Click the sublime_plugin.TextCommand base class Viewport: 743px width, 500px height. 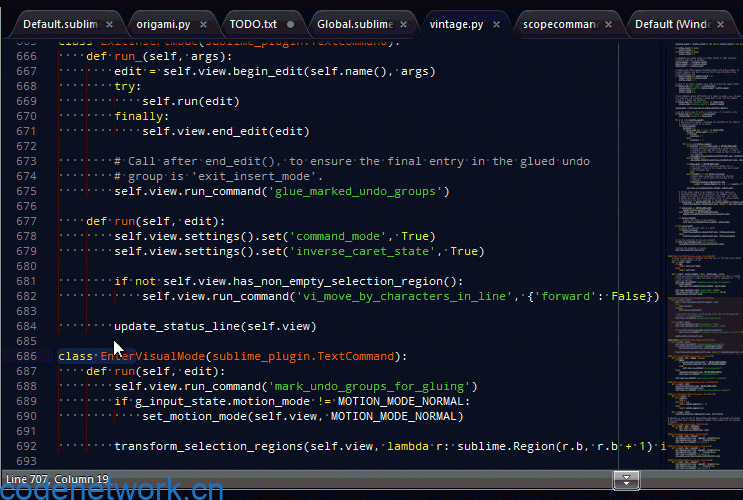click(303, 356)
